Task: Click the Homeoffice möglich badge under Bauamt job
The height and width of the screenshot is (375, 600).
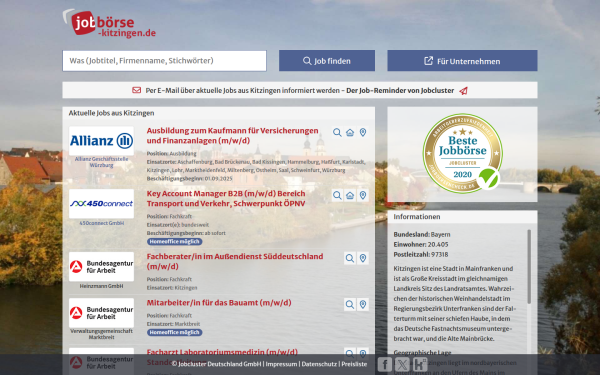Action: tap(174, 332)
